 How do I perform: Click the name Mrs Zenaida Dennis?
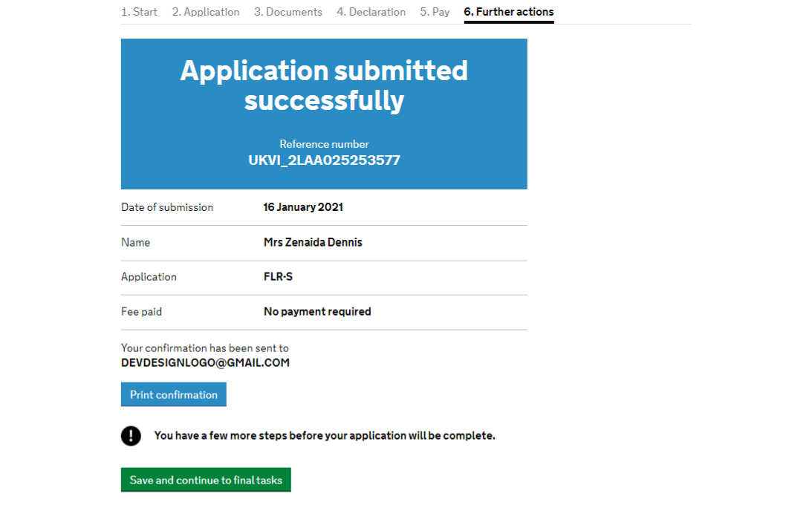[x=313, y=242]
